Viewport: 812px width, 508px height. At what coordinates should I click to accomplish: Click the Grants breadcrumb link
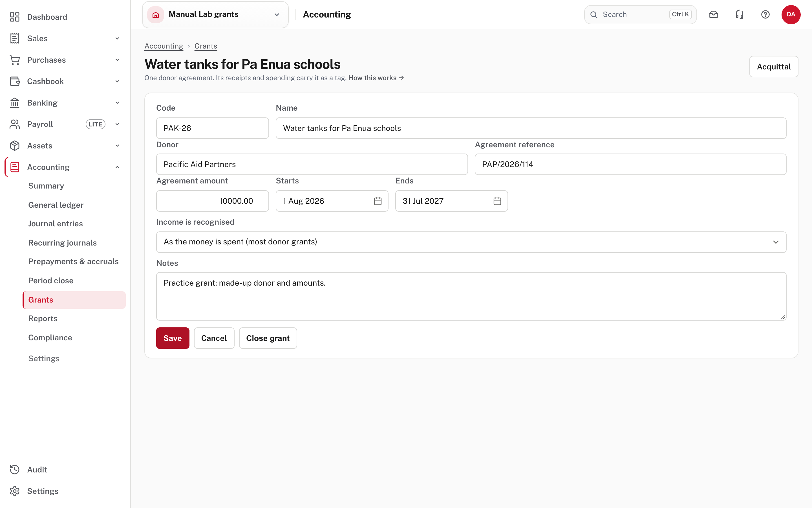click(206, 46)
